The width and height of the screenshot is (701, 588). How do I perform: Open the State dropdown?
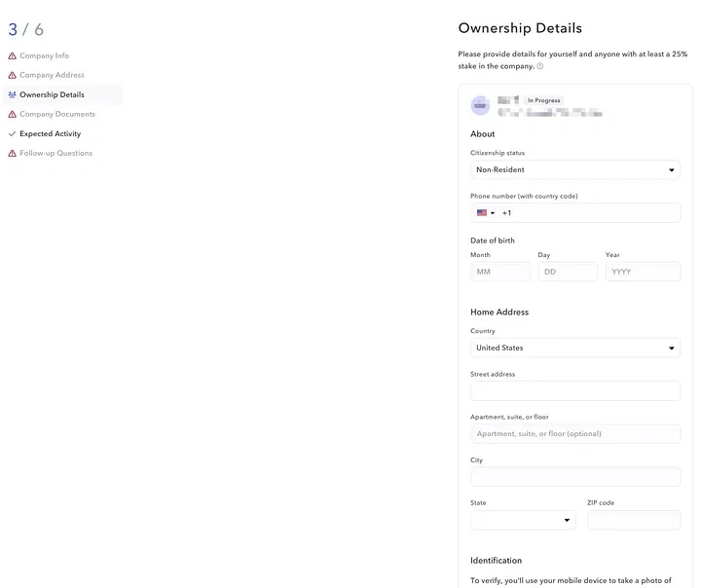523,521
